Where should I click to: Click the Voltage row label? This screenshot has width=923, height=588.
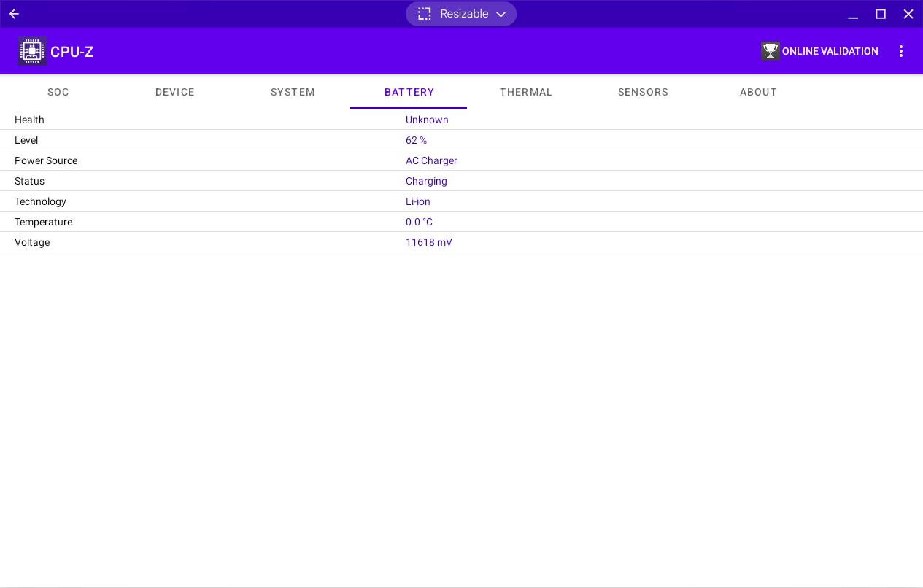(x=32, y=242)
